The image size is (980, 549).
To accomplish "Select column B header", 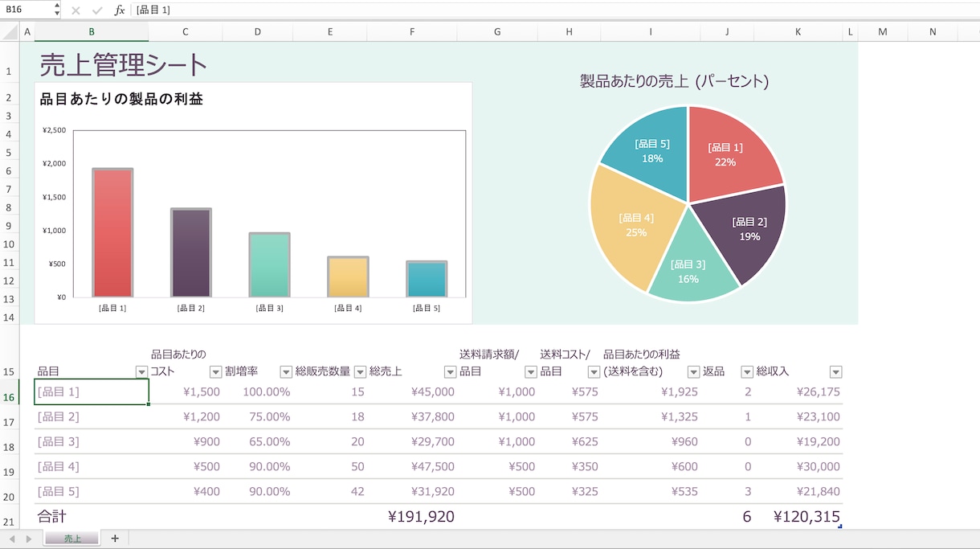I will [92, 31].
